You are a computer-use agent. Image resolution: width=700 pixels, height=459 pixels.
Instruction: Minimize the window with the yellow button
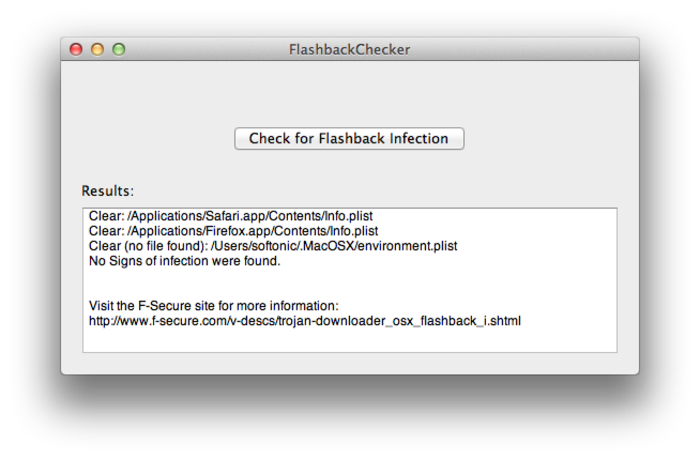click(97, 49)
